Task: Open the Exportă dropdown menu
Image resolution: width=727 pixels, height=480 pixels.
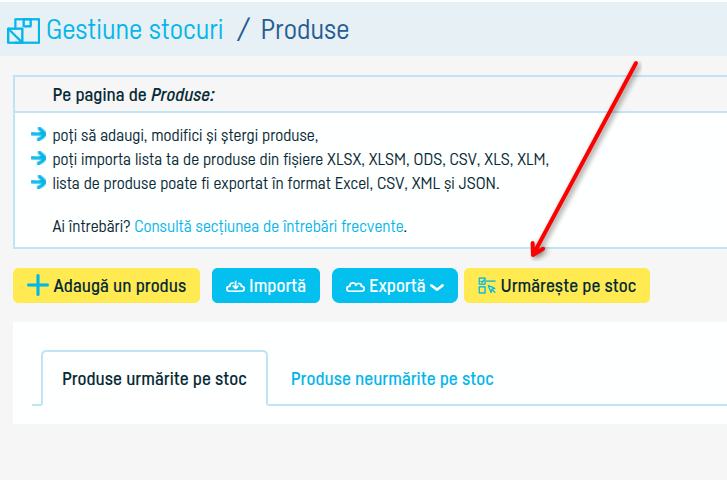Action: [395, 286]
